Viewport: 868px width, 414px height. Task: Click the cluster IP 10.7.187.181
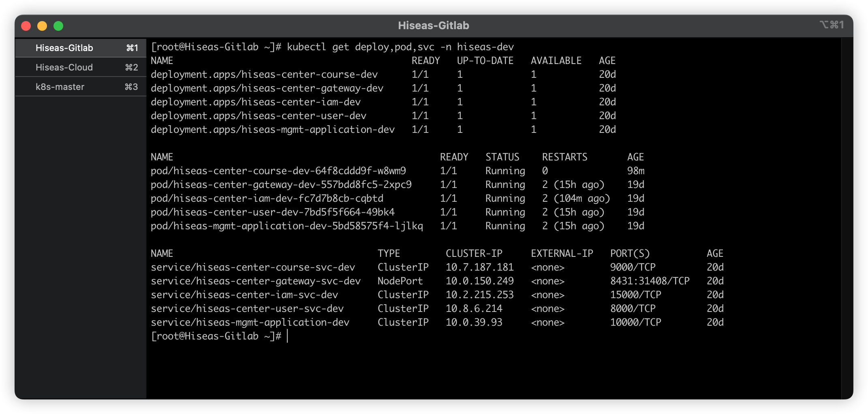pyautogui.click(x=479, y=267)
